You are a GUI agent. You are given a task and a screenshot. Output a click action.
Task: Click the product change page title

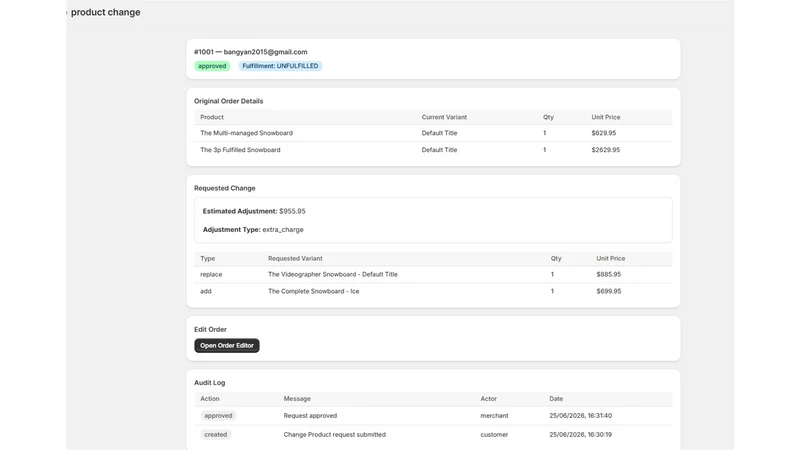[x=106, y=12]
